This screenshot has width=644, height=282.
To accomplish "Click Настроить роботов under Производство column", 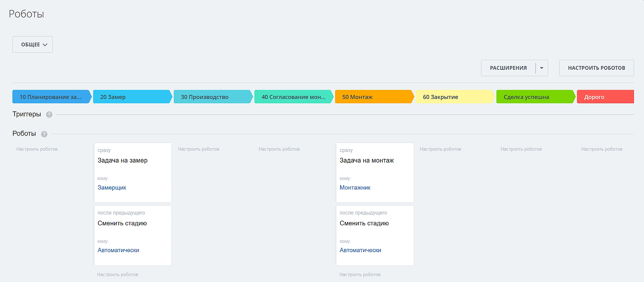I will 199,149.
